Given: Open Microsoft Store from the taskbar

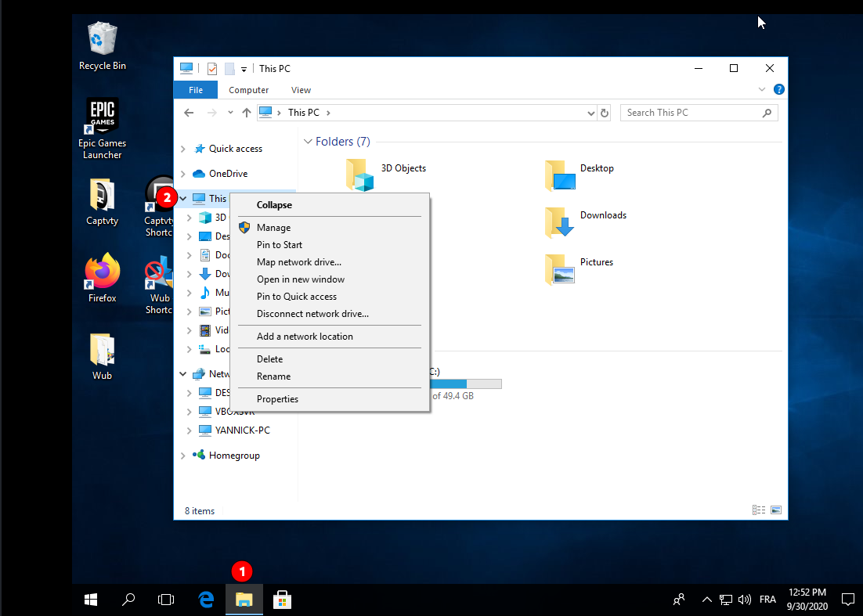Looking at the screenshot, I should (282, 600).
